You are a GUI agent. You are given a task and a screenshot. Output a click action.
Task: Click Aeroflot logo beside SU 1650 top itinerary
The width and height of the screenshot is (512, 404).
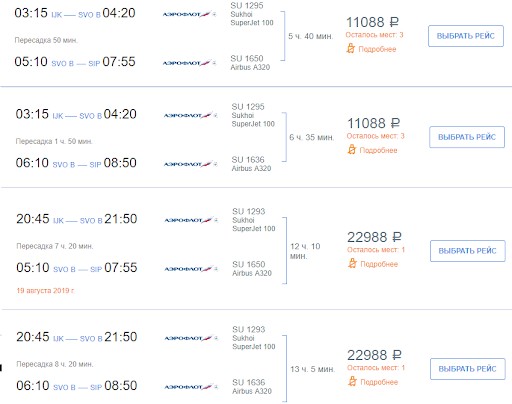tap(189, 63)
